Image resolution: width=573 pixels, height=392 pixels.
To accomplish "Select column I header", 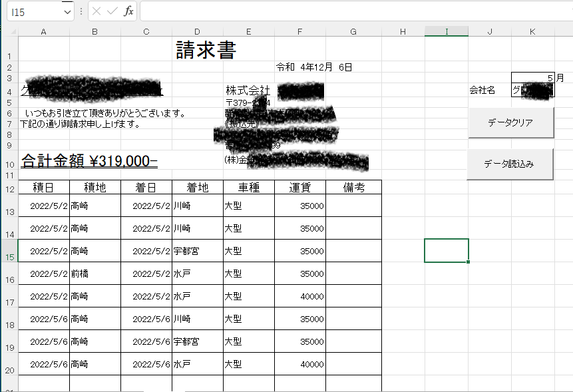I will (446, 32).
